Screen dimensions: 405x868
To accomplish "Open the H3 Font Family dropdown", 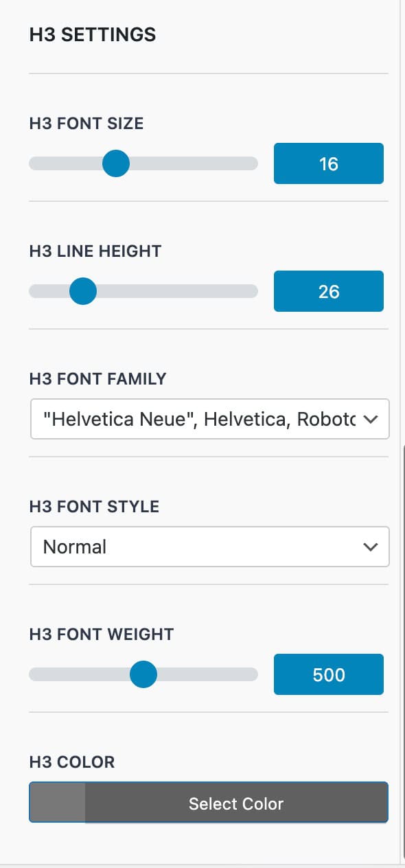I will point(209,419).
